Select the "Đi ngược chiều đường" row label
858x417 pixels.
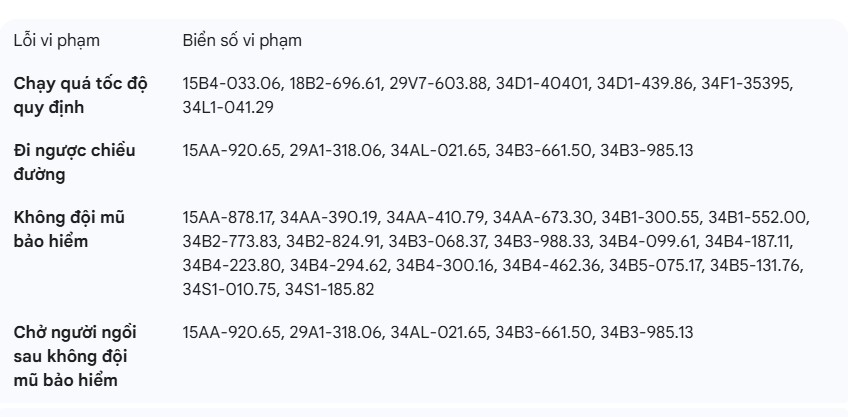point(74,163)
